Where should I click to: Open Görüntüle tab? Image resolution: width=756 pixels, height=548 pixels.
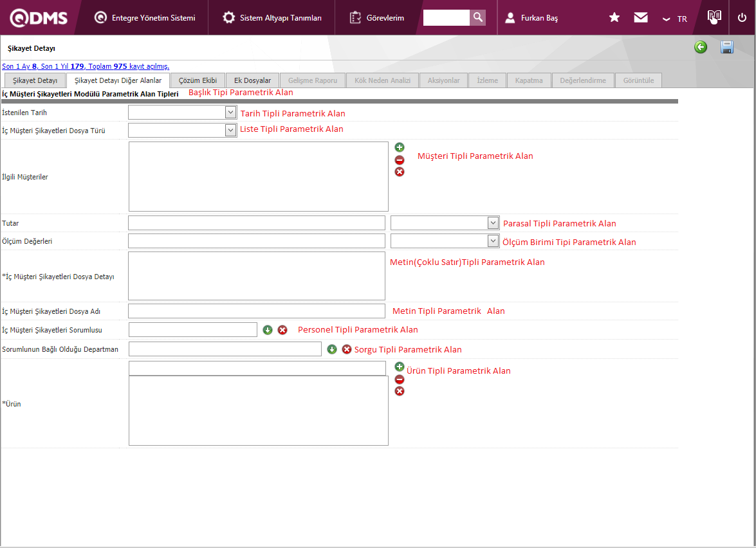[638, 80]
